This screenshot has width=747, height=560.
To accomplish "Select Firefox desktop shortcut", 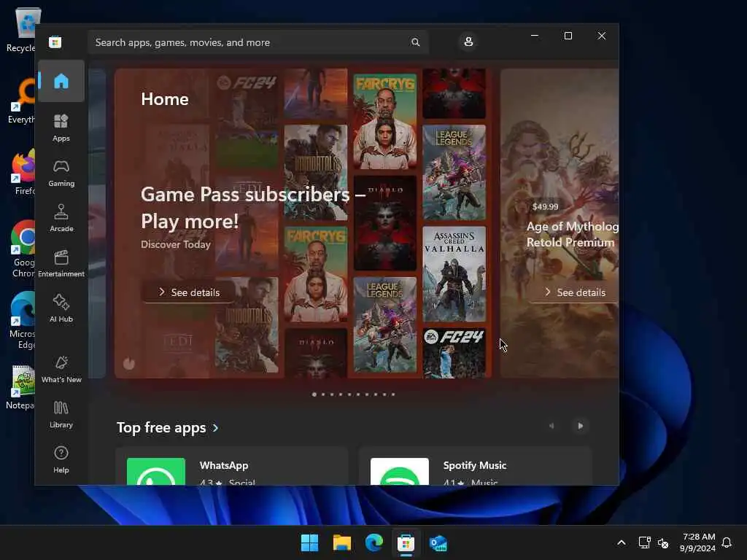I will point(21,173).
